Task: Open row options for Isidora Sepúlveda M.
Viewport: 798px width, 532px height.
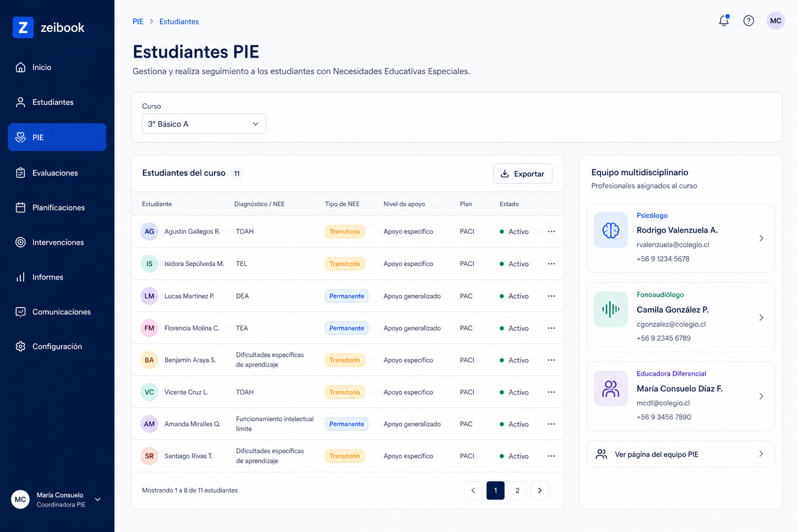Action: click(x=551, y=264)
